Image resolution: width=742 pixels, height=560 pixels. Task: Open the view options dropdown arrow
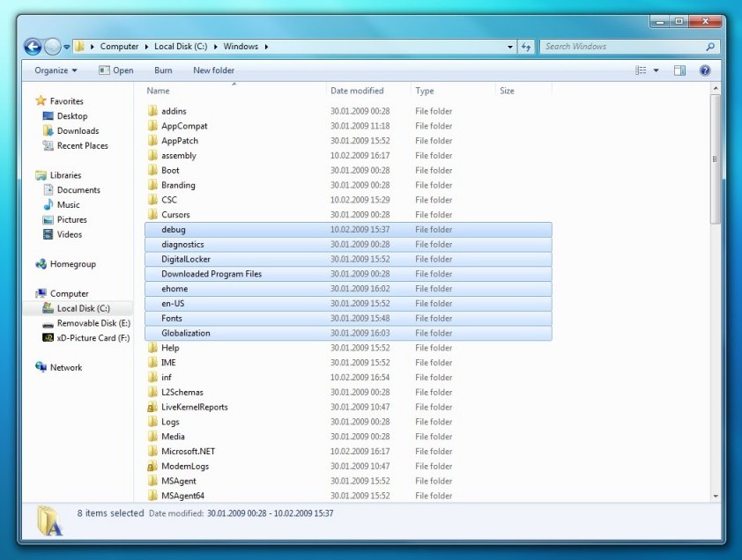pyautogui.click(x=656, y=70)
